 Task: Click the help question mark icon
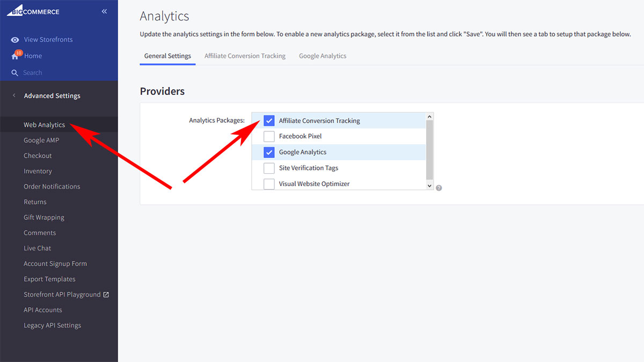pos(439,188)
